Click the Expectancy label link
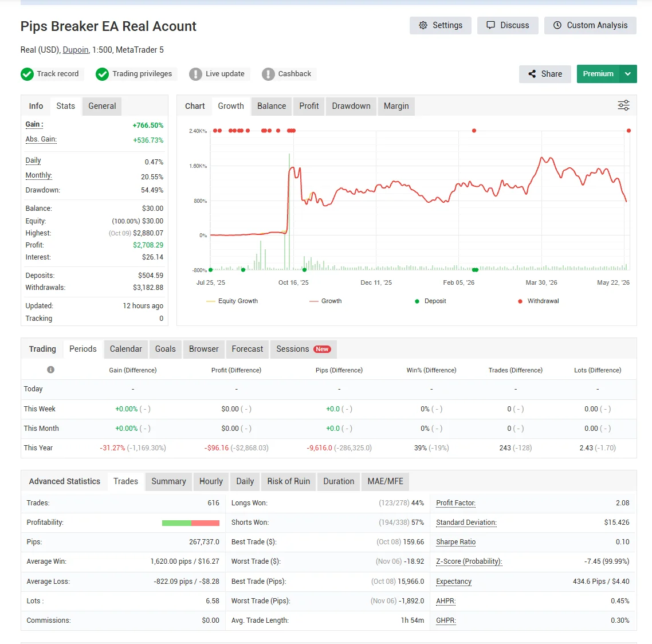This screenshot has height=644, width=652. coord(454,582)
